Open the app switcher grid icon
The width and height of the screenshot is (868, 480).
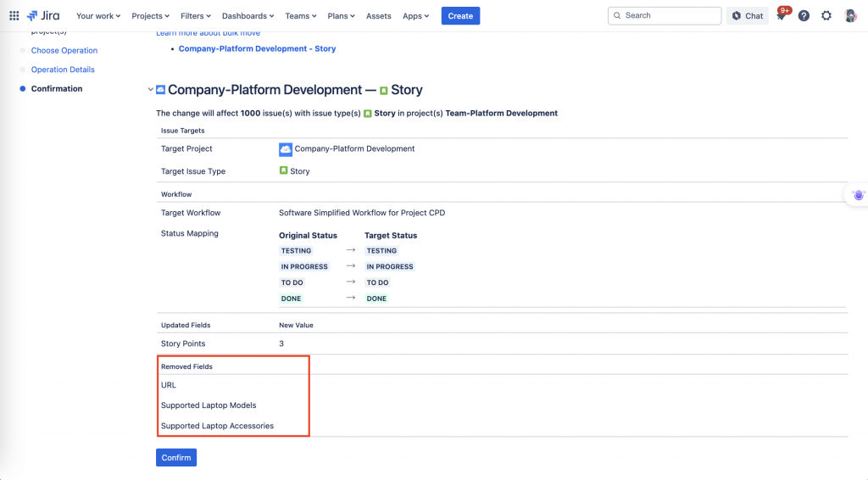[14, 16]
